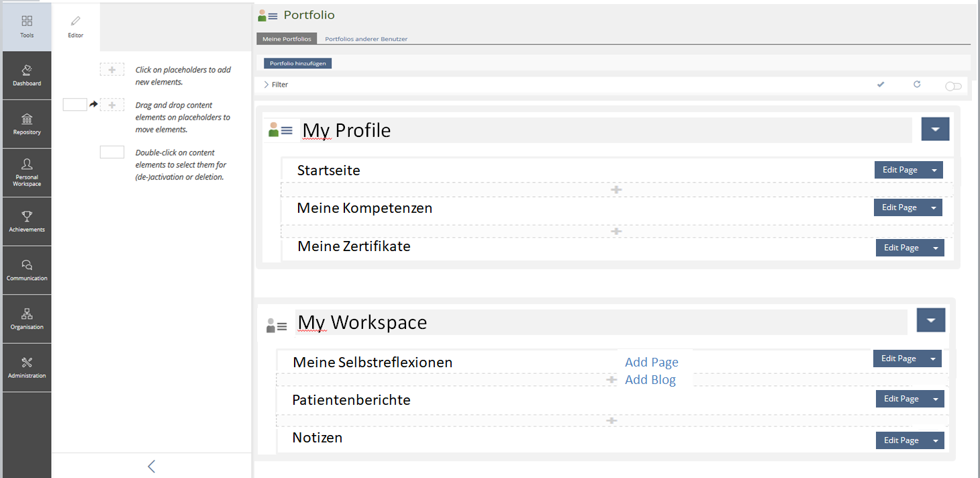Open the My Profile dropdown menu
The image size is (980, 478).
point(935,129)
